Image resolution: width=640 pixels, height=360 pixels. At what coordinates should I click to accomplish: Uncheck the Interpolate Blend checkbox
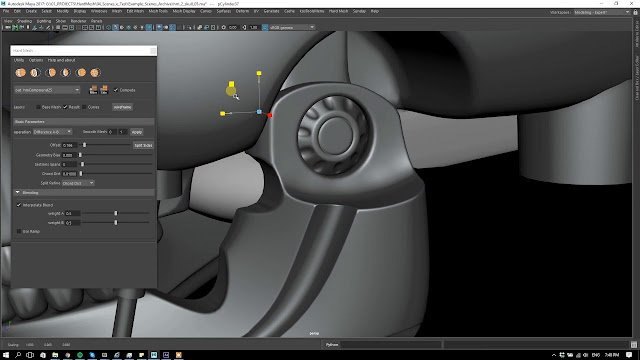click(x=19, y=205)
